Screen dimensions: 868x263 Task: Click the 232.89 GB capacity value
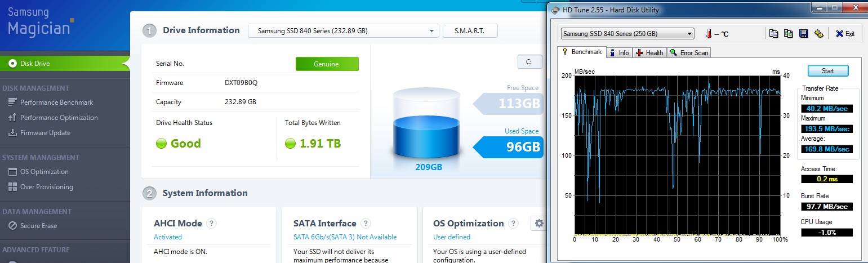click(241, 102)
